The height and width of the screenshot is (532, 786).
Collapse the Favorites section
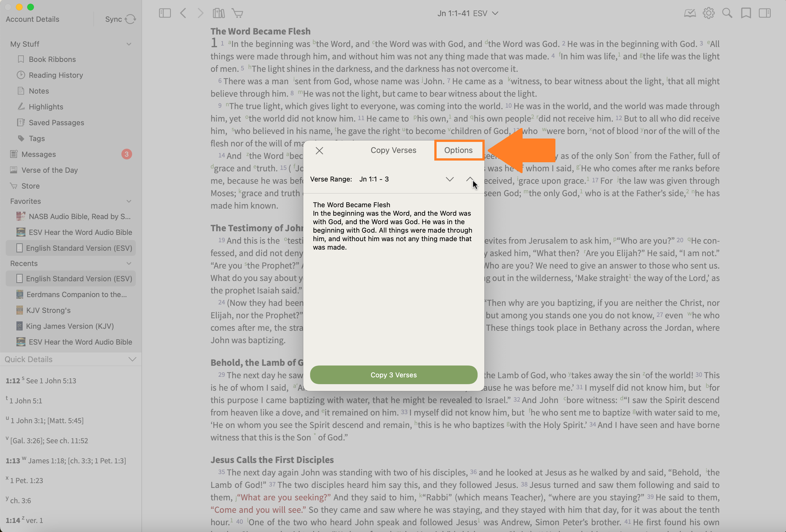pyautogui.click(x=129, y=201)
